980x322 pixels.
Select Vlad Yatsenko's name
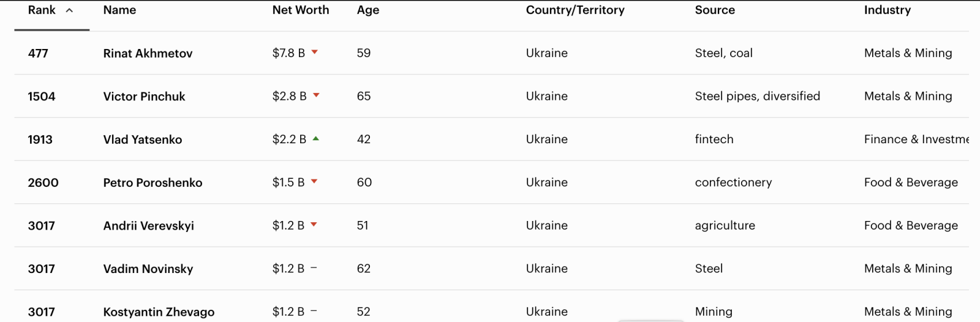coord(142,140)
